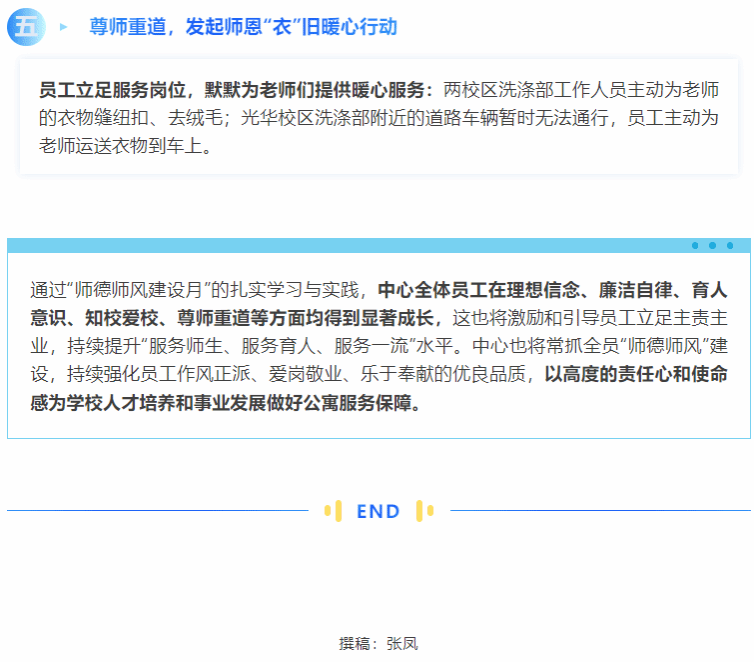
Task: Click bold text "感为学校人才培养和事业发展做好公寓服务保障。"
Action: [226, 402]
